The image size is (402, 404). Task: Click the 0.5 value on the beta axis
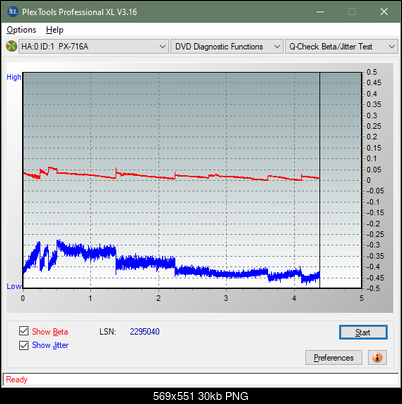click(x=372, y=72)
